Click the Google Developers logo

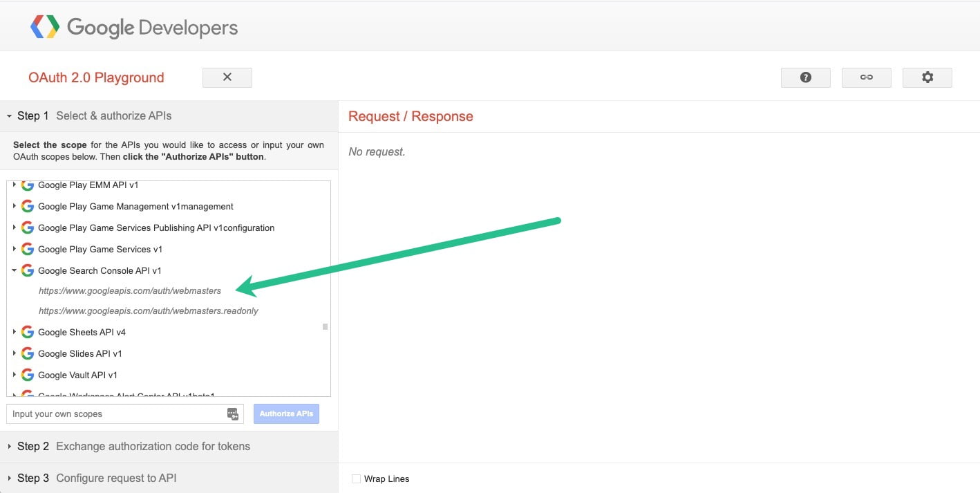(x=134, y=28)
